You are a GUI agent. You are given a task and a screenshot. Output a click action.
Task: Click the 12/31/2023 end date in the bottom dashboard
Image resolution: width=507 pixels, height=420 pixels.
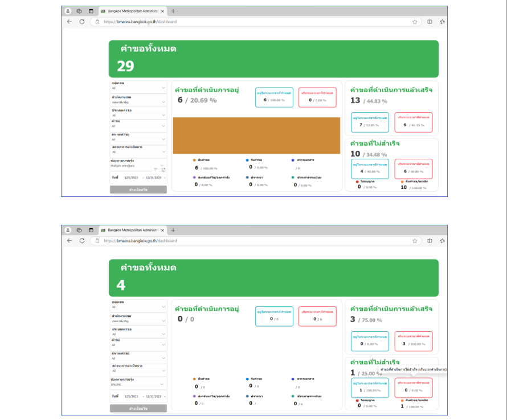click(x=154, y=396)
